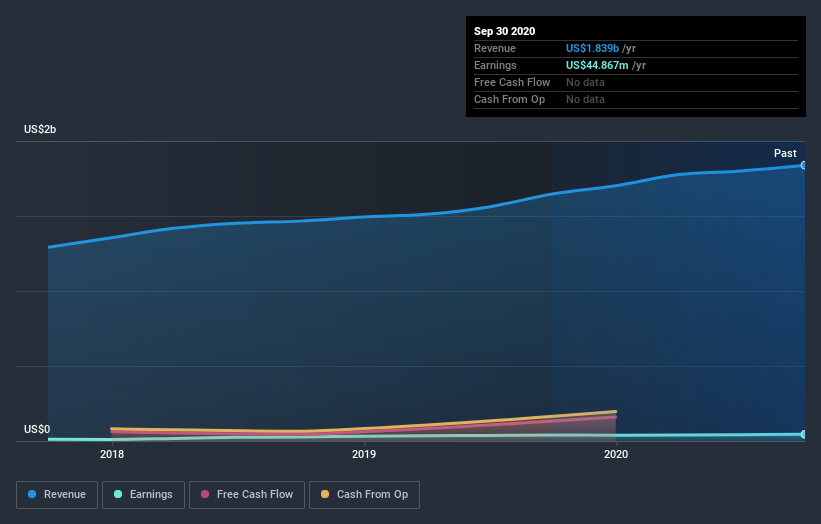Select the 2019 x-axis label

click(x=364, y=454)
